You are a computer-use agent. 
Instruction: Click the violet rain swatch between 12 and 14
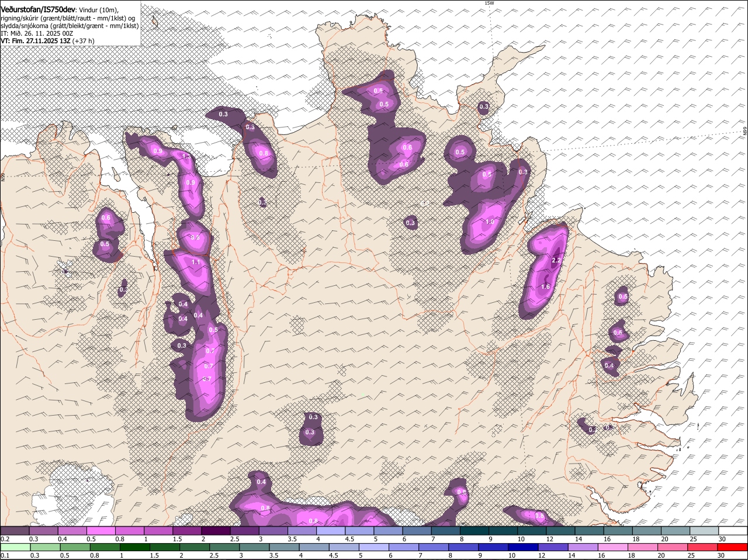tap(553, 547)
